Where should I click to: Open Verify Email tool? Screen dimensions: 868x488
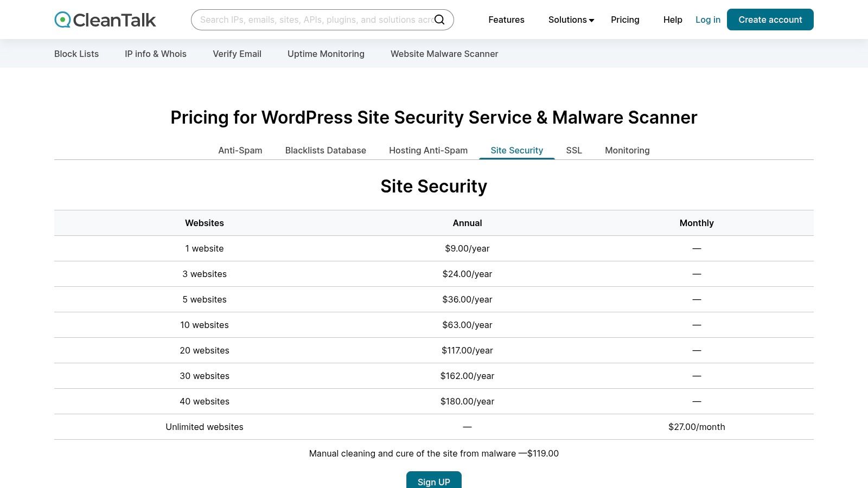237,54
